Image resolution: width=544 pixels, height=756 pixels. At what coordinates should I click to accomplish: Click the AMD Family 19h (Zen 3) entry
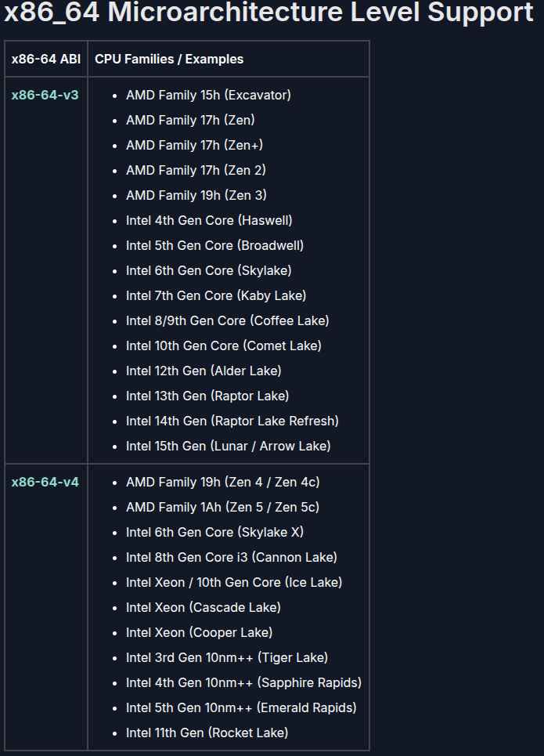[x=196, y=196]
